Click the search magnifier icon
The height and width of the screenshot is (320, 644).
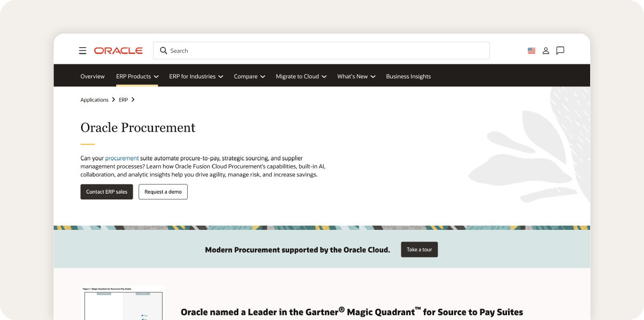(164, 51)
